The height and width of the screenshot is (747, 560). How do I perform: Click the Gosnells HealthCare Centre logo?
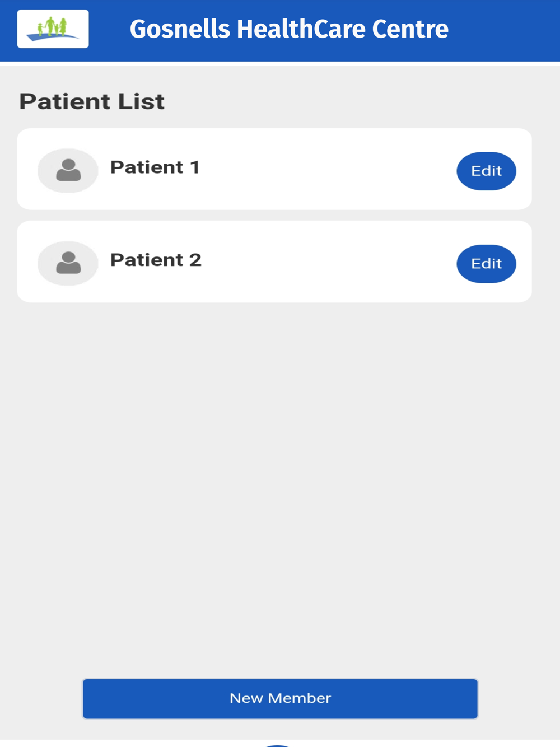pyautogui.click(x=53, y=29)
